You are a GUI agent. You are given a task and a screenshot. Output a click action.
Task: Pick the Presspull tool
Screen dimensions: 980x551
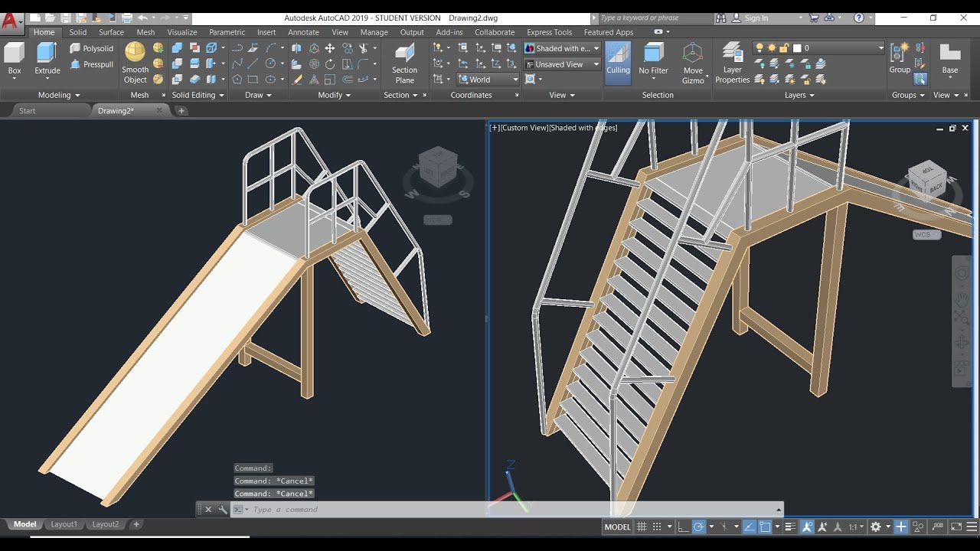click(91, 64)
